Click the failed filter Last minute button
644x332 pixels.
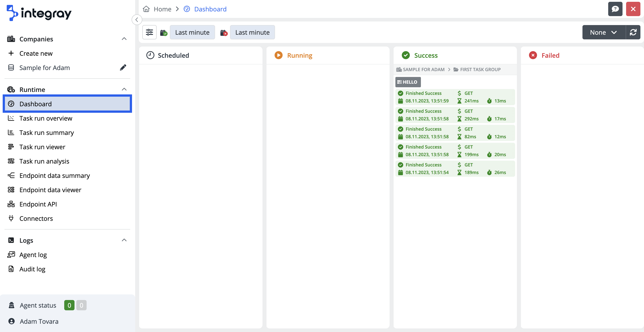(x=252, y=32)
